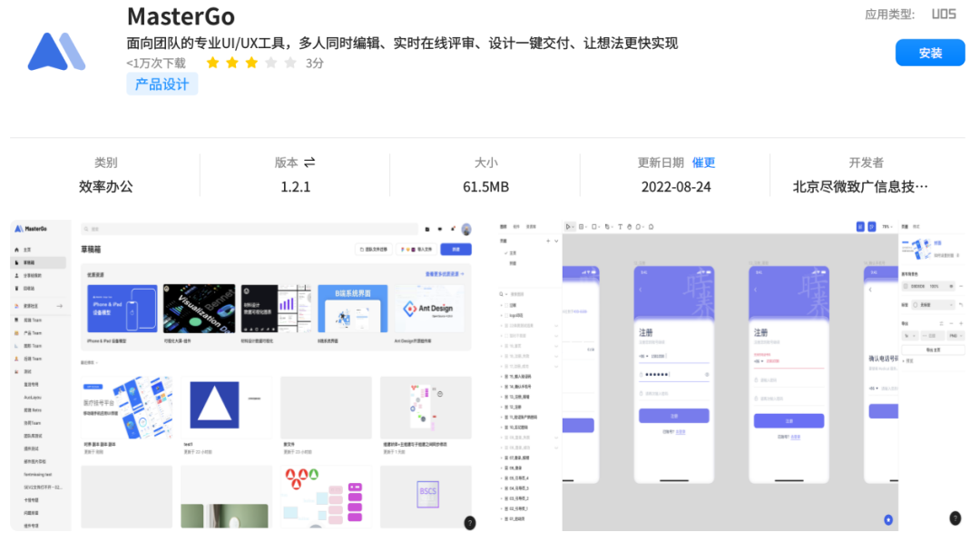Select the 2022-08-24 update date
The width and height of the screenshot is (980, 542).
click(x=676, y=187)
